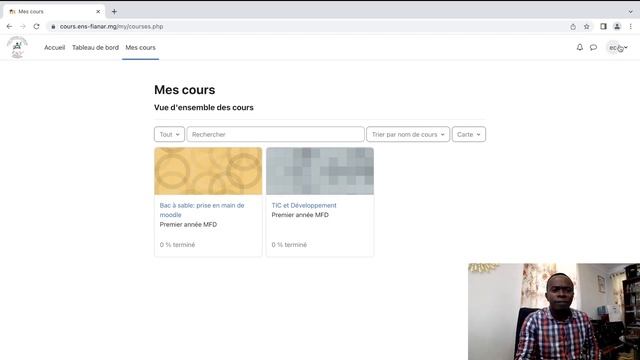This screenshot has width=640, height=360.
Task: Go to the Accueil page
Action: click(54, 47)
